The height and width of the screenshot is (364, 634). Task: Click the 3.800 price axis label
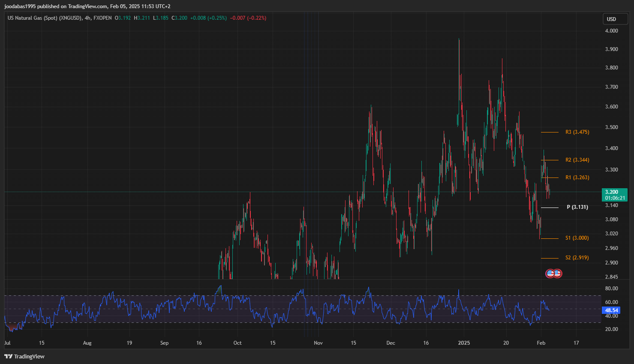(611, 68)
